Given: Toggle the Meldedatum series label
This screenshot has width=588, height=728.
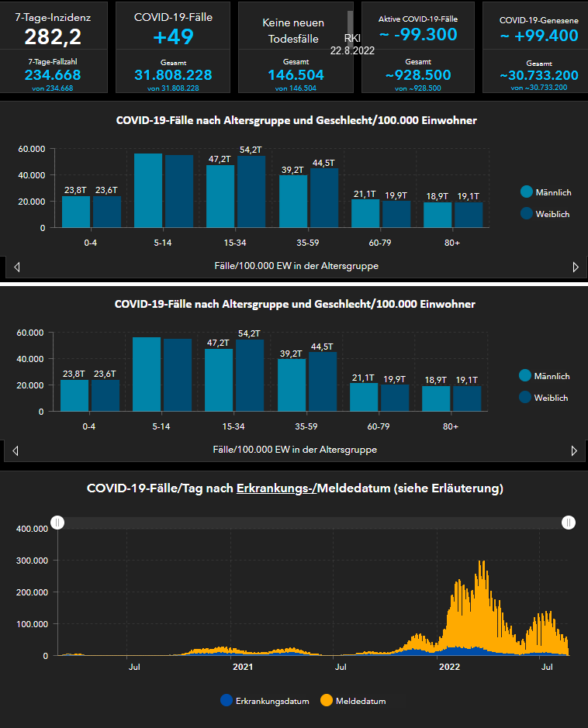Looking at the screenshot, I should 361,701.
